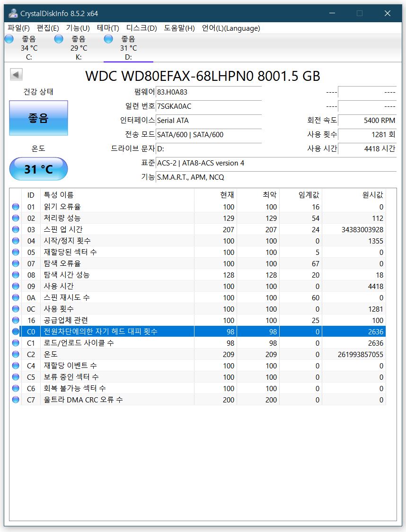Image resolution: width=406 pixels, height=532 pixels.
Task: Click the interface field Serial ATA
Action: point(208,121)
